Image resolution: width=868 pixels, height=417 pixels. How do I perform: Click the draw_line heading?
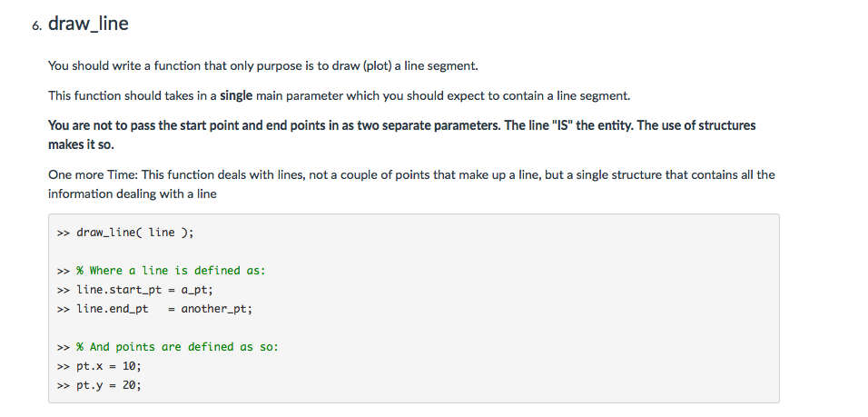click(x=88, y=24)
